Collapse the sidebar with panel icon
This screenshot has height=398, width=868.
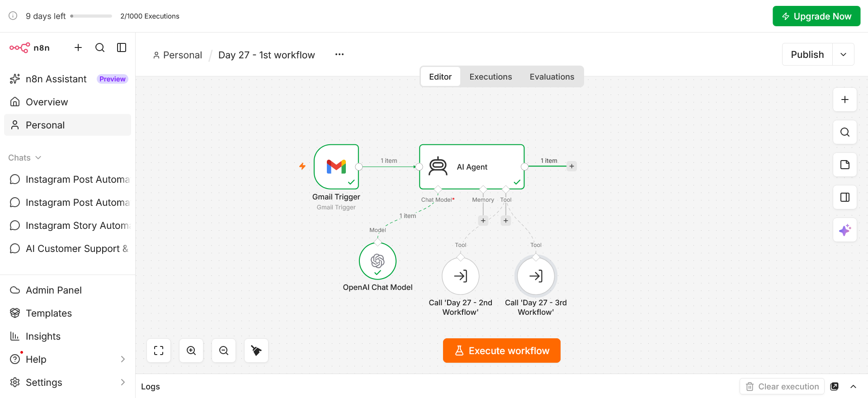(122, 47)
